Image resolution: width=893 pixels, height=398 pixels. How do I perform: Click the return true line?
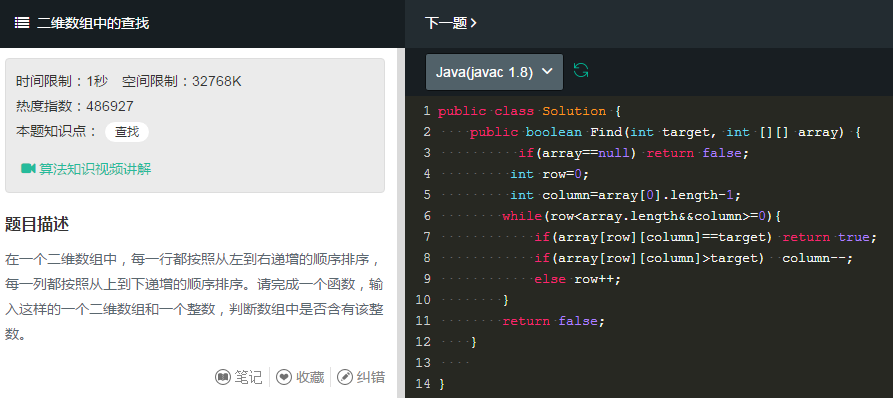pyautogui.click(x=706, y=237)
